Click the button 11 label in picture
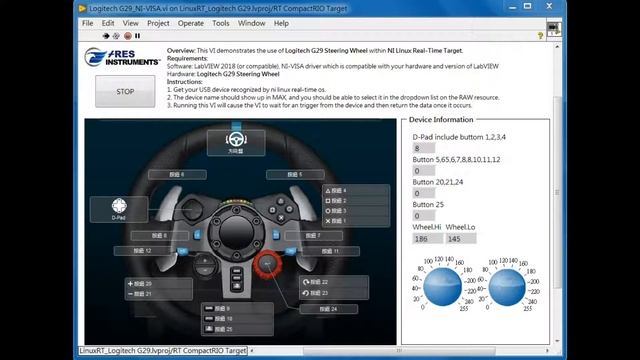 [331, 251]
